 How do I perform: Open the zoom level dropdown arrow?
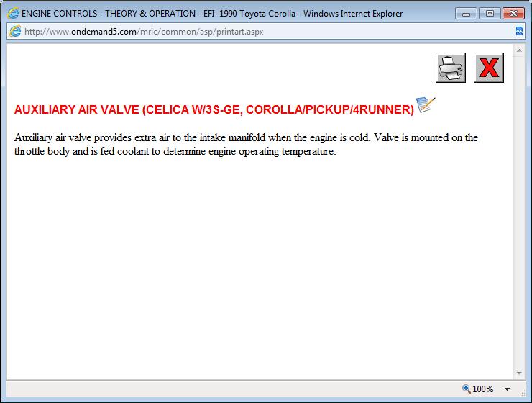(x=507, y=389)
